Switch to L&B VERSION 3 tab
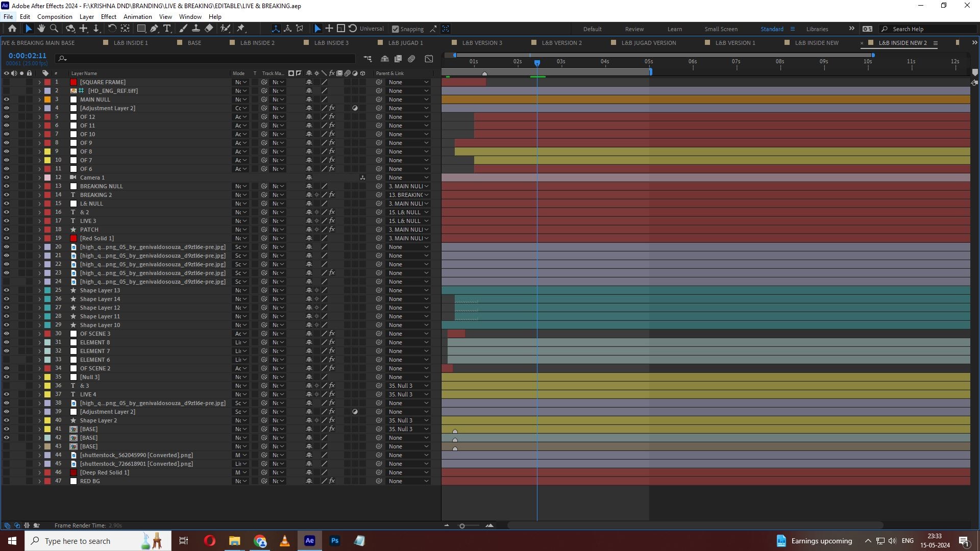The image size is (980, 551). (x=482, y=43)
